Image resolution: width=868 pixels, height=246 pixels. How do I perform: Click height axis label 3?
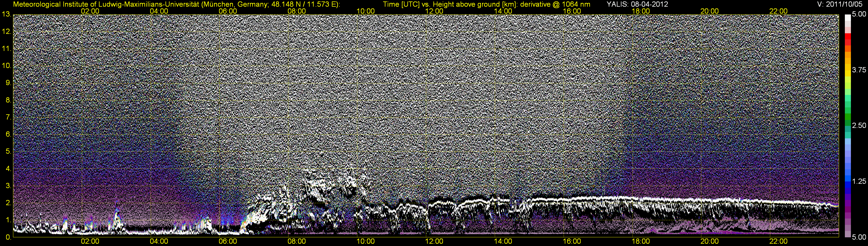click(8, 186)
